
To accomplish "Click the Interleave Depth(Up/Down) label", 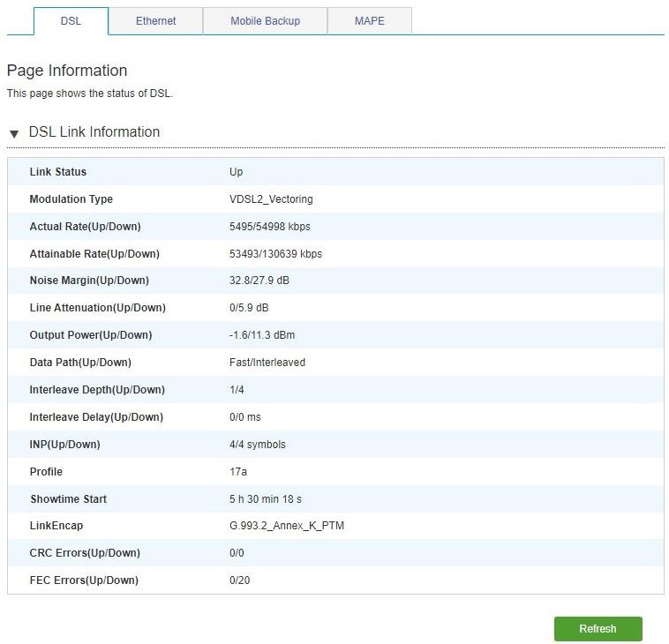I will click(x=97, y=389).
